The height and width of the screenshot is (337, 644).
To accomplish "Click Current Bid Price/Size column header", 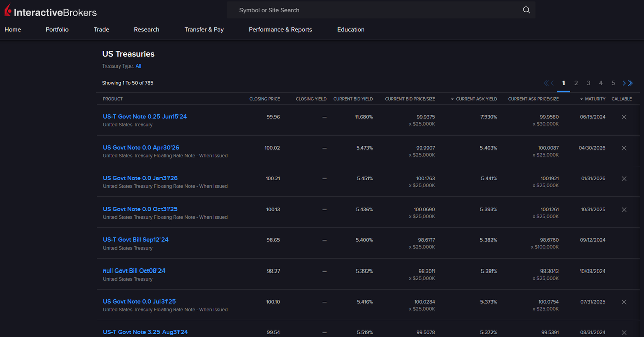I will [x=410, y=99].
